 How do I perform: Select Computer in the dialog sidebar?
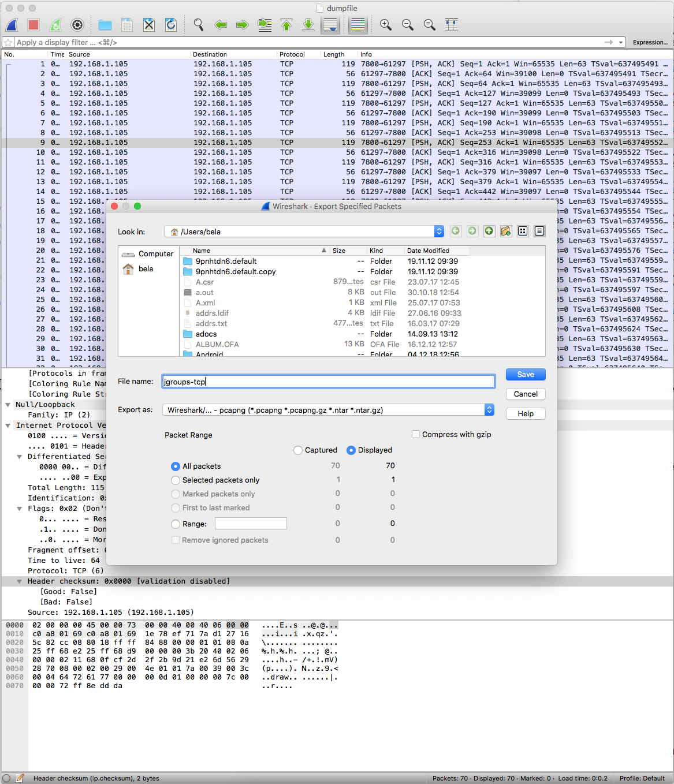[x=148, y=254]
